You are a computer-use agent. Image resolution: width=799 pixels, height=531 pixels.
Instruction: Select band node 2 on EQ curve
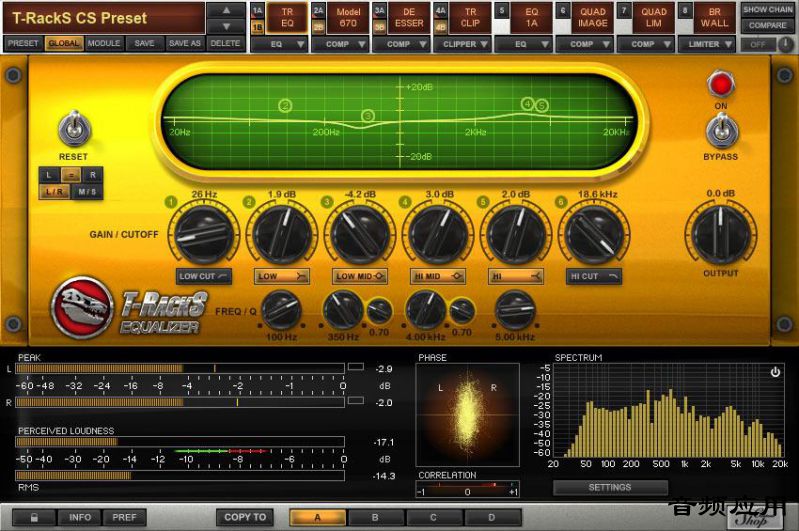pyautogui.click(x=285, y=106)
